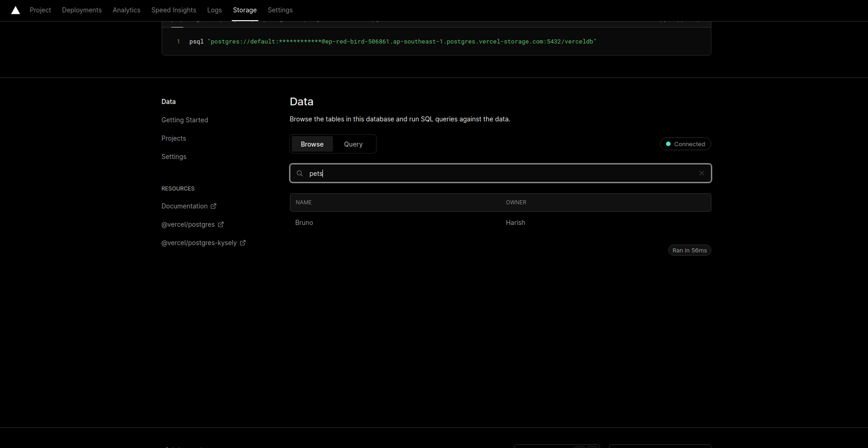Open the Deployments tab
This screenshot has height=448, width=868.
[x=82, y=10]
